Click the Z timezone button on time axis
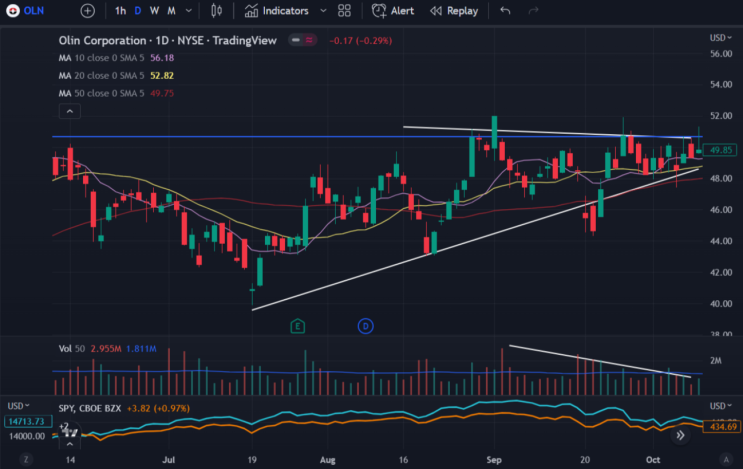The image size is (743, 469). pos(26,459)
